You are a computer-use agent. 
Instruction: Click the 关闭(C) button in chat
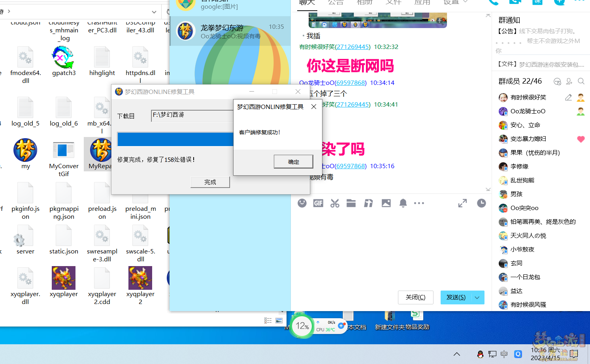(416, 297)
